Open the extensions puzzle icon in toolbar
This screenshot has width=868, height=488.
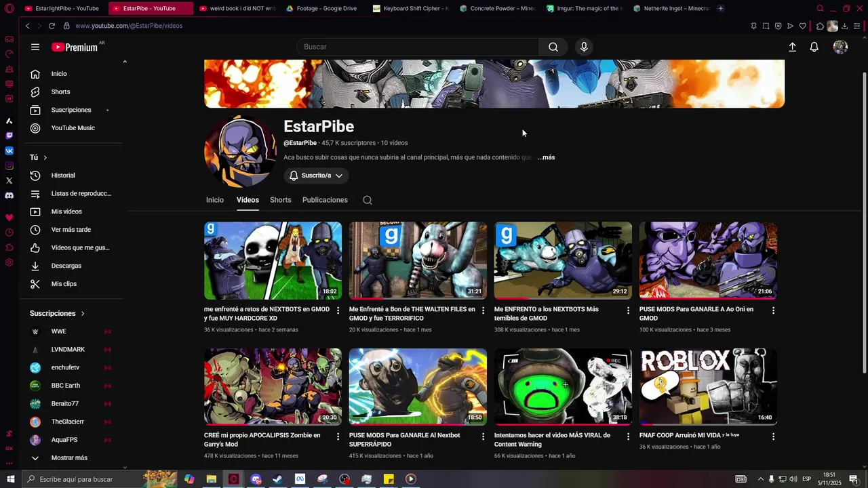pyautogui.click(x=820, y=26)
